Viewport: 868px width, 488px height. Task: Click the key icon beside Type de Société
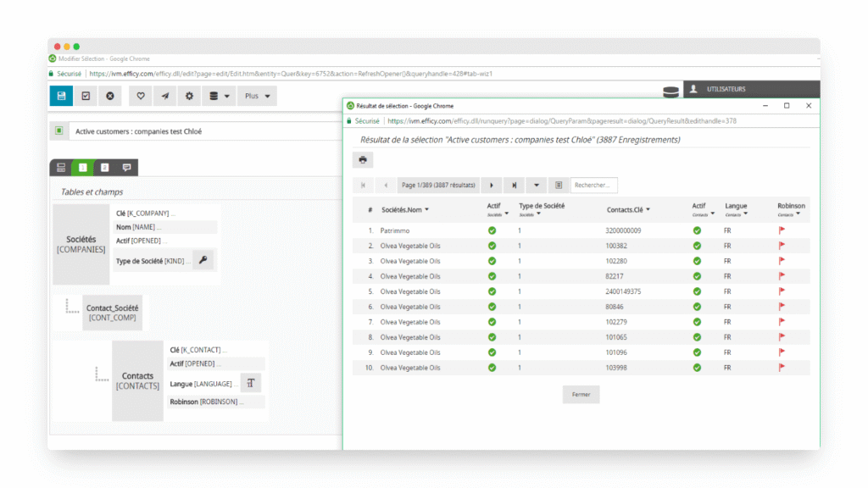203,260
